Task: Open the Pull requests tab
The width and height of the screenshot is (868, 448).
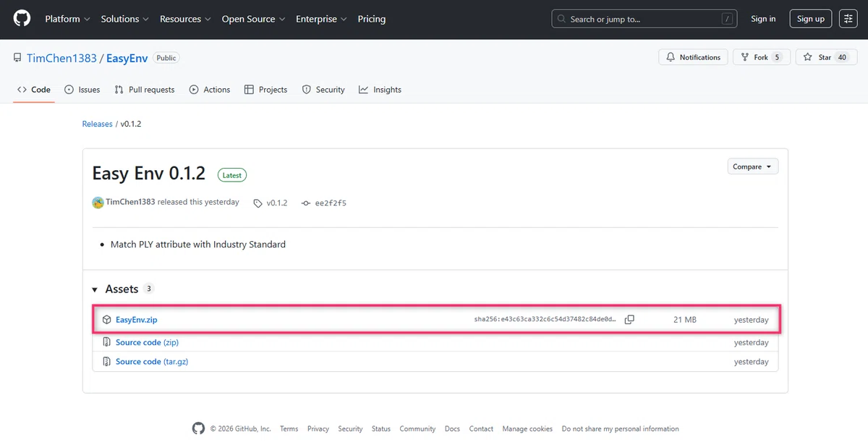Action: coord(145,90)
